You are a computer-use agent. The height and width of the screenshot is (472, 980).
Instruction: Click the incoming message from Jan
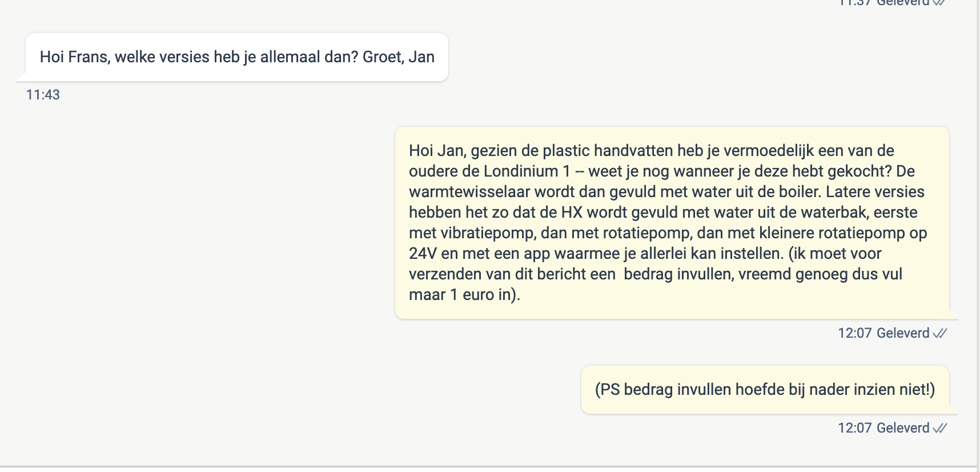click(237, 57)
